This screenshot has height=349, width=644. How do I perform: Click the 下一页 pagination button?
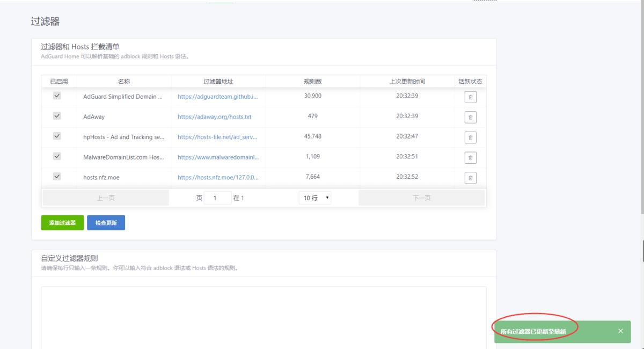coord(422,198)
